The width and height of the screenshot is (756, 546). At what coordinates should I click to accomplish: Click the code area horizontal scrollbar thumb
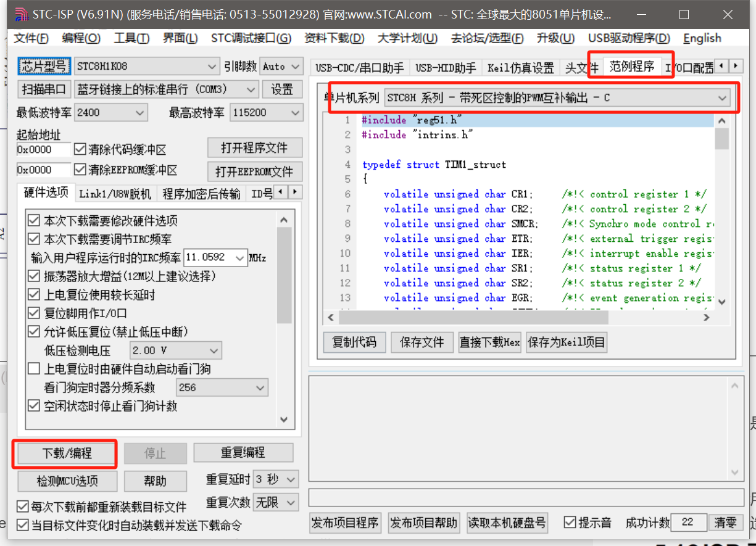[x=474, y=317]
